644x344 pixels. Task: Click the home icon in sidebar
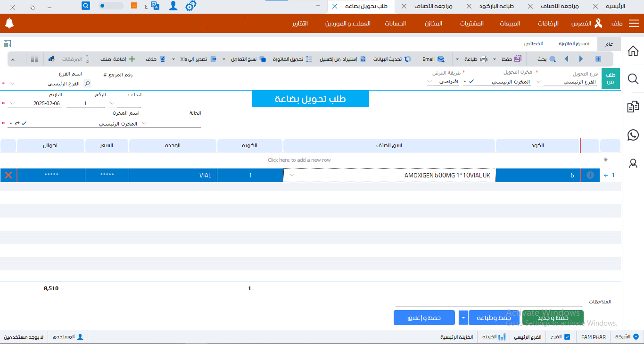[x=633, y=51]
